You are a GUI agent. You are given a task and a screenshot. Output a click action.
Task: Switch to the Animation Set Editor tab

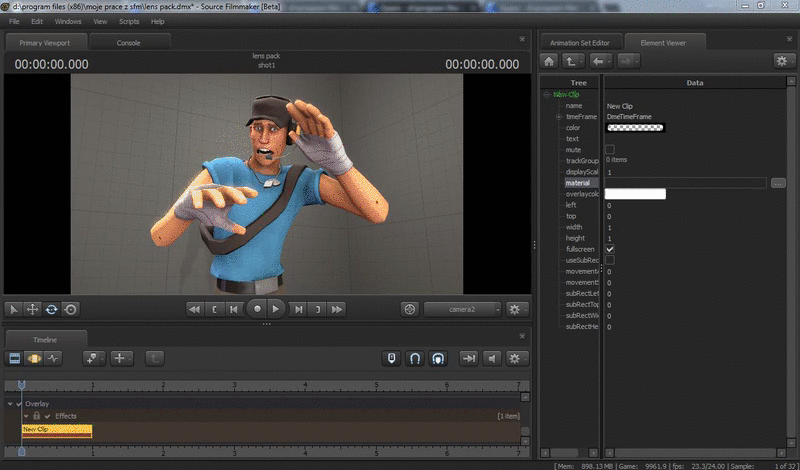click(x=582, y=42)
